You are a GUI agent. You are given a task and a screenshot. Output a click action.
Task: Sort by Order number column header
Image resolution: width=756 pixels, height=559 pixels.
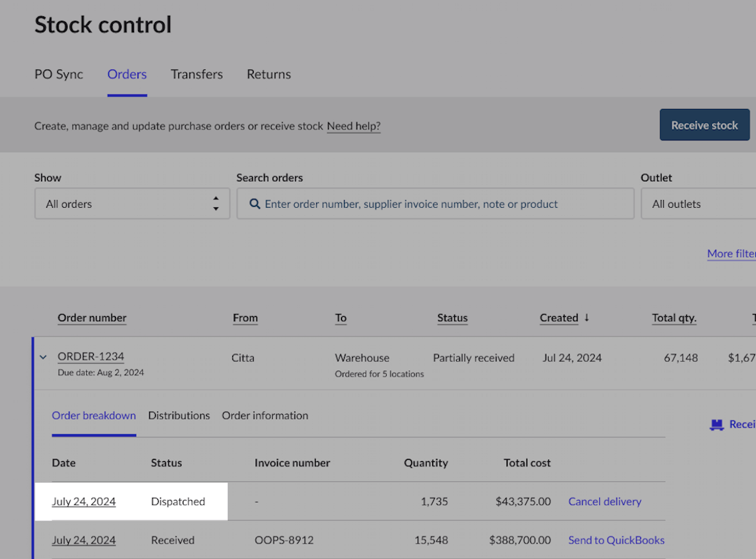pos(92,318)
